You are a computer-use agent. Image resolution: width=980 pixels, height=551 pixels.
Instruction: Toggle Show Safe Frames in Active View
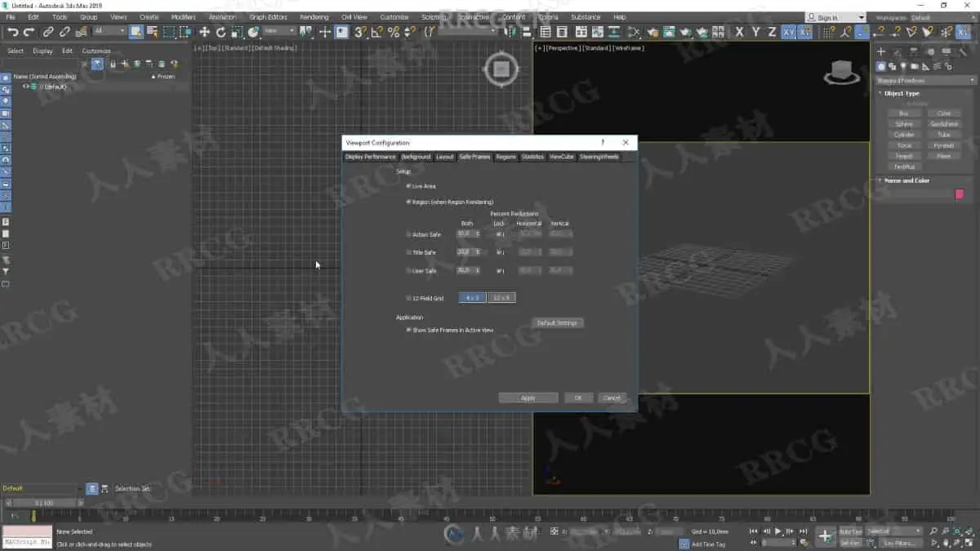coord(409,330)
